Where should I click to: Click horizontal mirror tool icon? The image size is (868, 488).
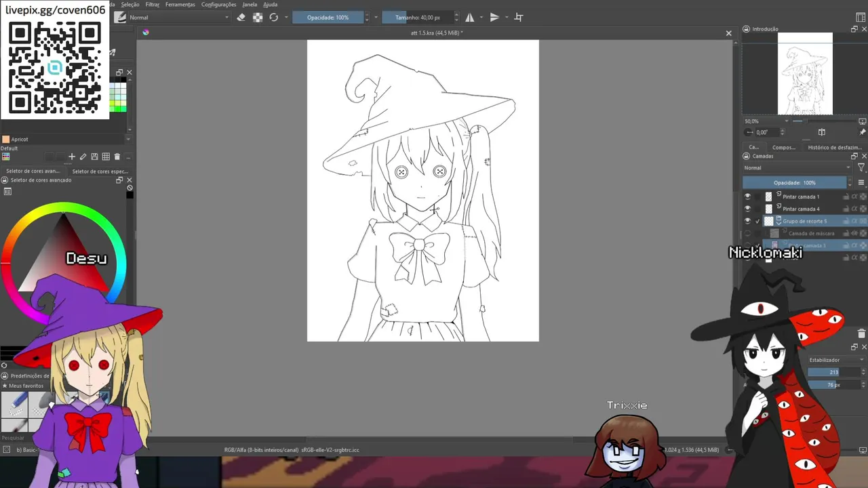pyautogui.click(x=469, y=18)
